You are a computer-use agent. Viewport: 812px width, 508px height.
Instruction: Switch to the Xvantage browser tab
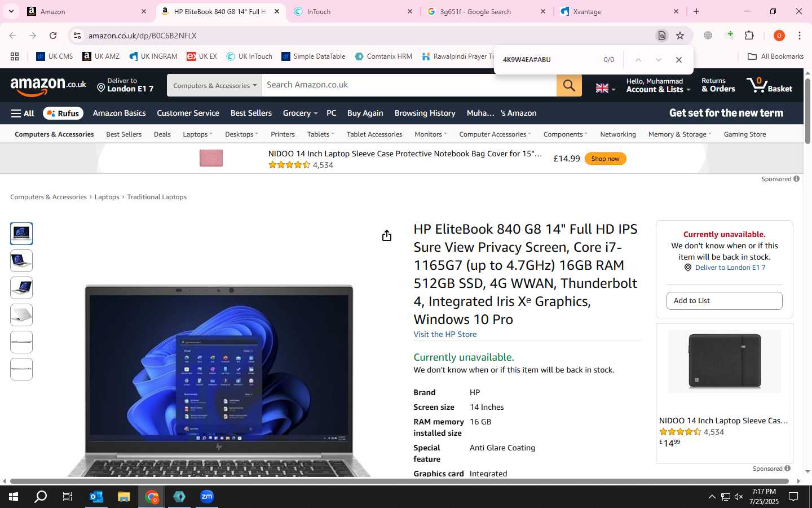(619, 11)
